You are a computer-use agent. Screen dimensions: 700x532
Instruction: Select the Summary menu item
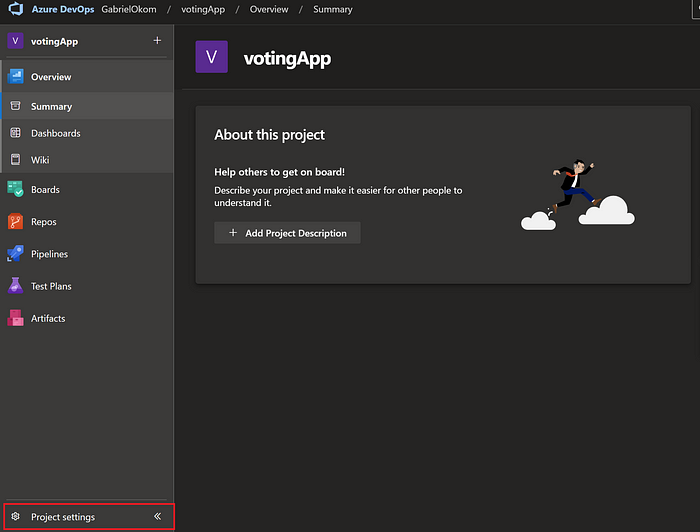[88, 106]
